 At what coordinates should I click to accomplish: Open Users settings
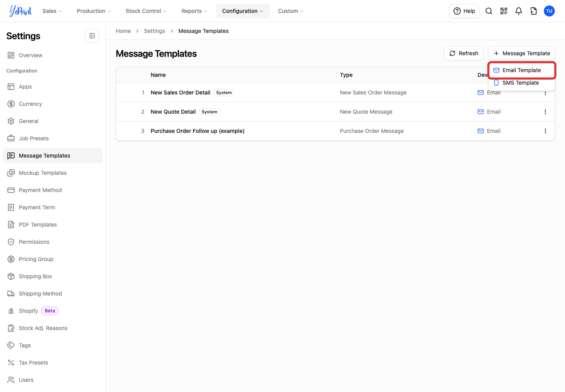[53, 380]
